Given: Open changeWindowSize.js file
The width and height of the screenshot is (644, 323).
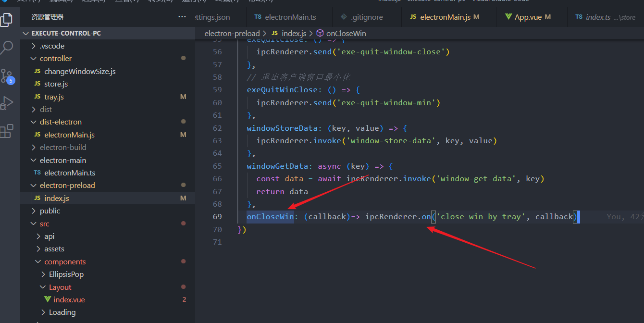Looking at the screenshot, I should [x=80, y=71].
